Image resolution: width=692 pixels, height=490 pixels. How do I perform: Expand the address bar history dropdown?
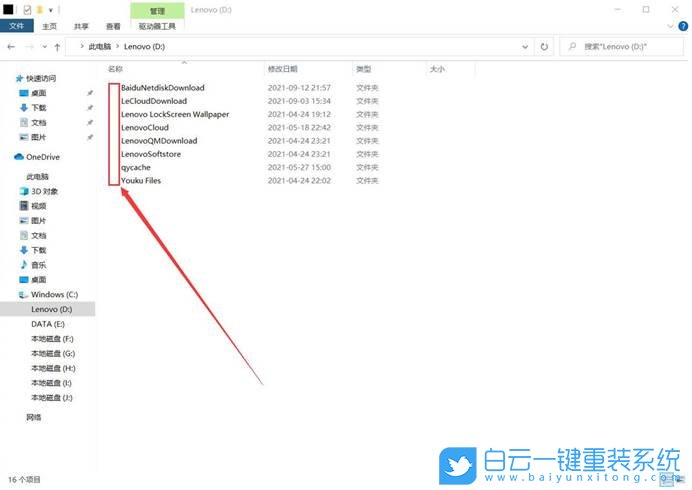525,46
